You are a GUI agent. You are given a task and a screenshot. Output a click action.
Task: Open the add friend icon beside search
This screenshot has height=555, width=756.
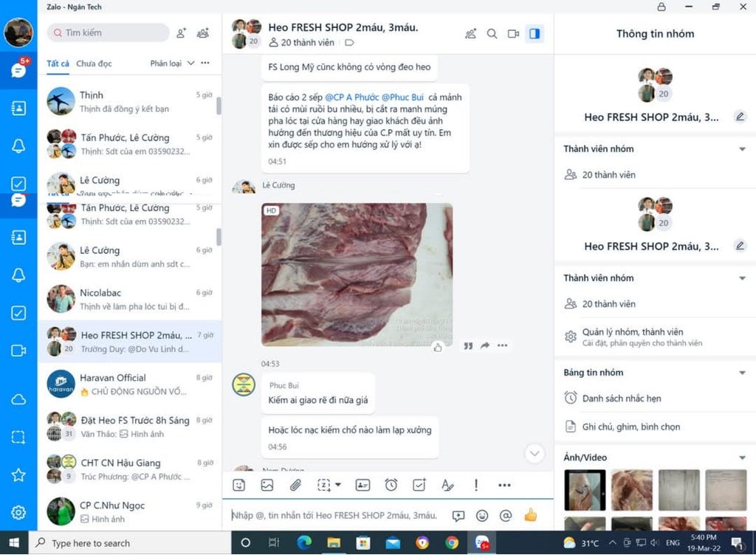coord(181,32)
